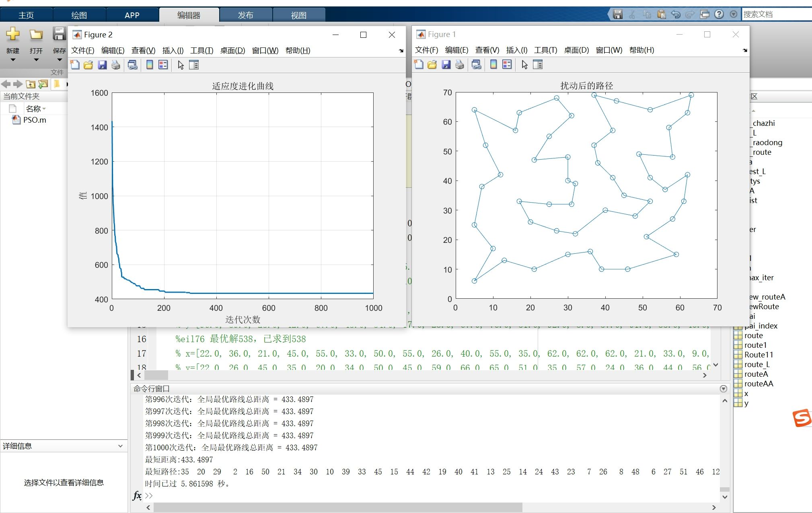
Task: Click the Help question mark icon
Action: [x=719, y=14]
